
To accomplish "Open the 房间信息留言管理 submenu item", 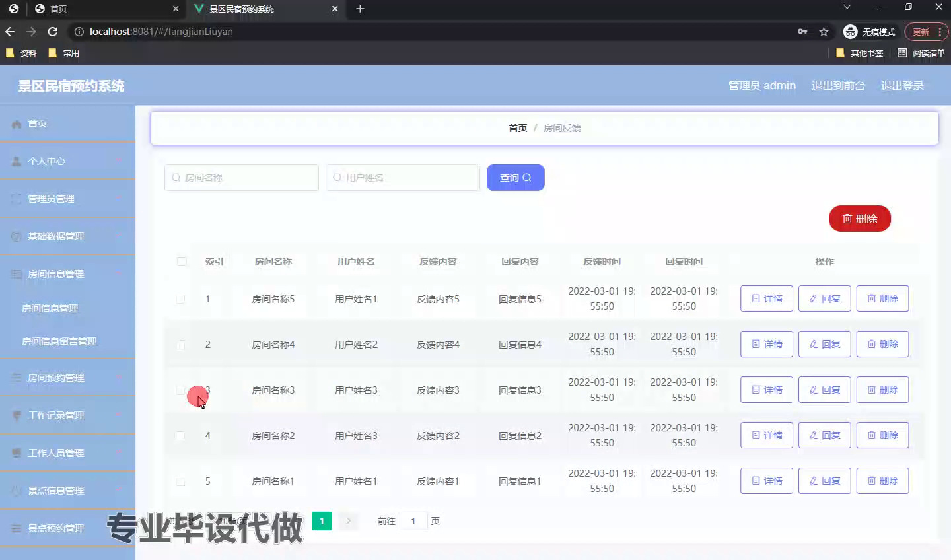I will [x=67, y=341].
